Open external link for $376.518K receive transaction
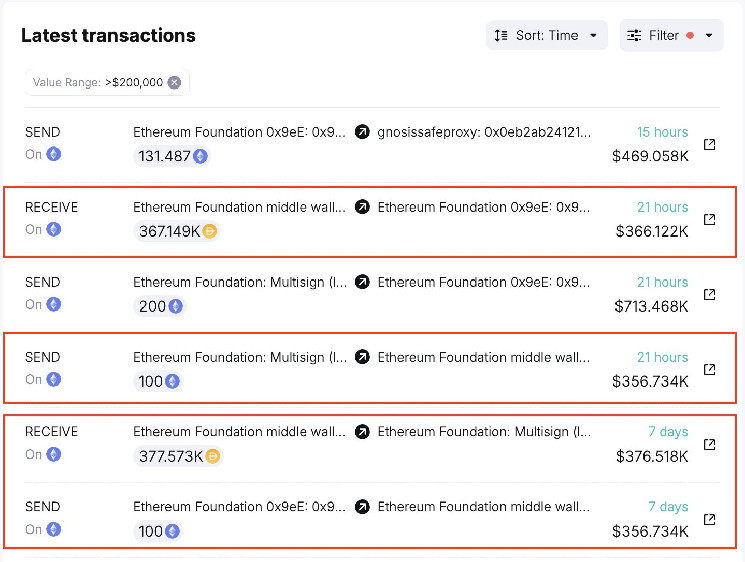Viewport: 745px width, 562px height. click(x=709, y=444)
